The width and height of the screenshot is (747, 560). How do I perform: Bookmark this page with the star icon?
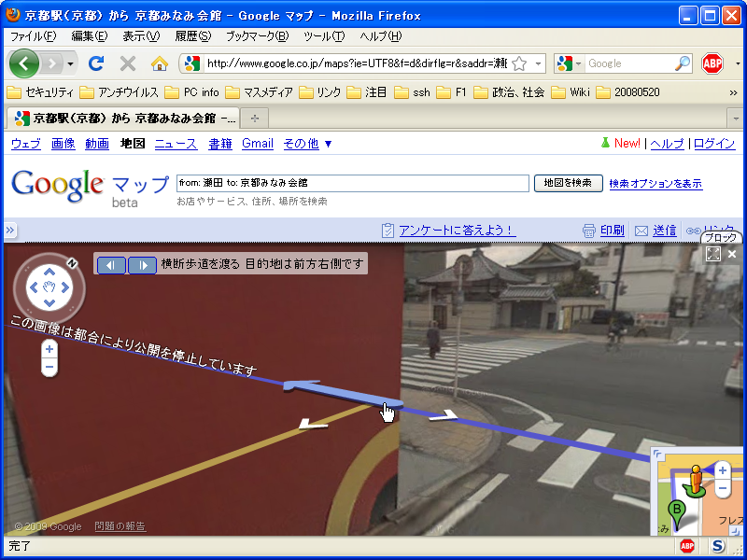[x=520, y=63]
